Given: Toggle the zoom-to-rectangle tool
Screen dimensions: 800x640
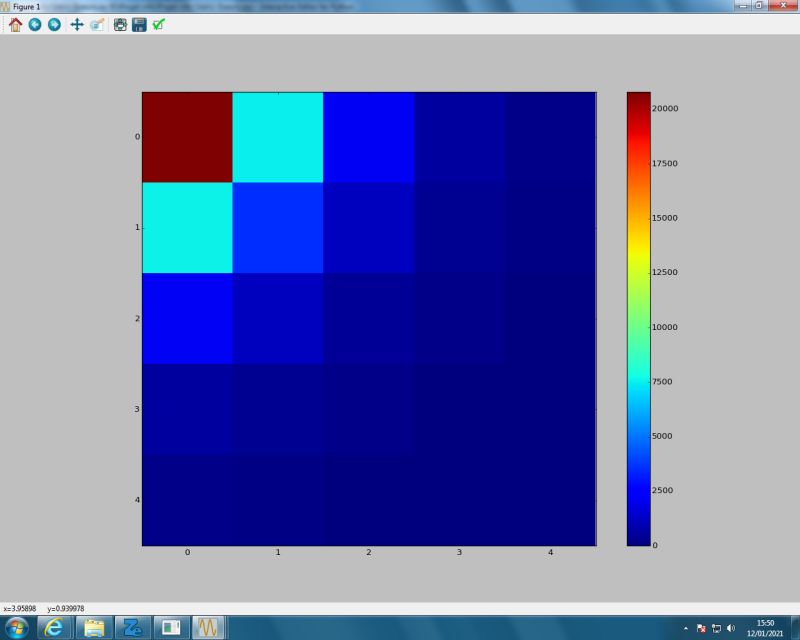Looking at the screenshot, I should (97, 25).
